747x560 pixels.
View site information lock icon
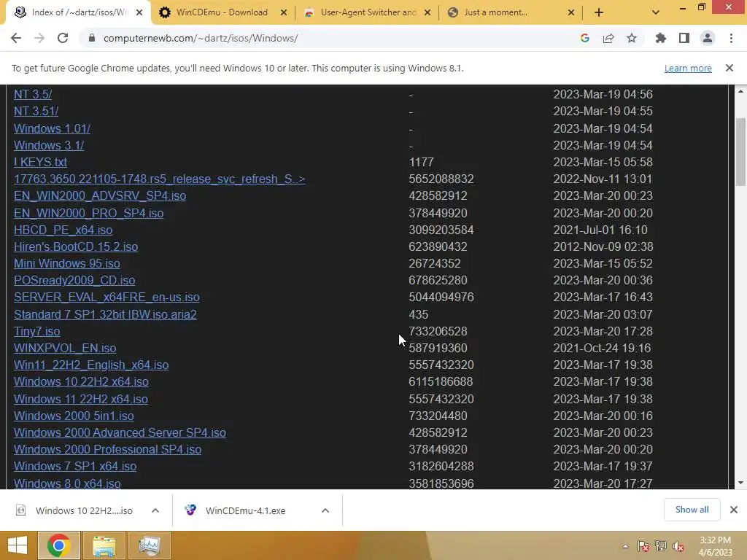(91, 38)
